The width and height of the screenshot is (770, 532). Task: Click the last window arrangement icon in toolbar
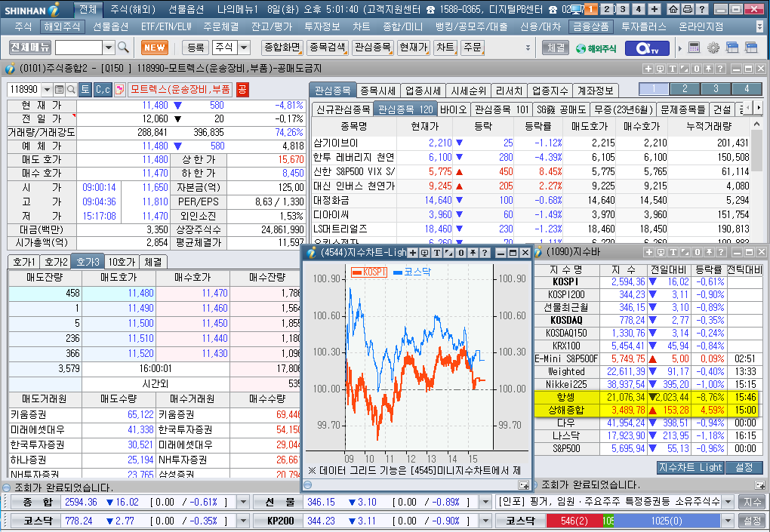(x=751, y=48)
